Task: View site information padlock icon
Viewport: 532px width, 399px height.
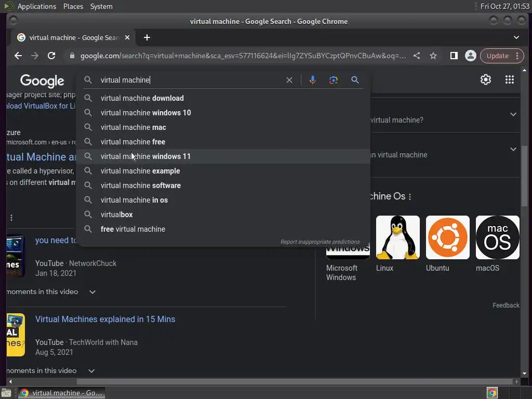Action: (72, 56)
